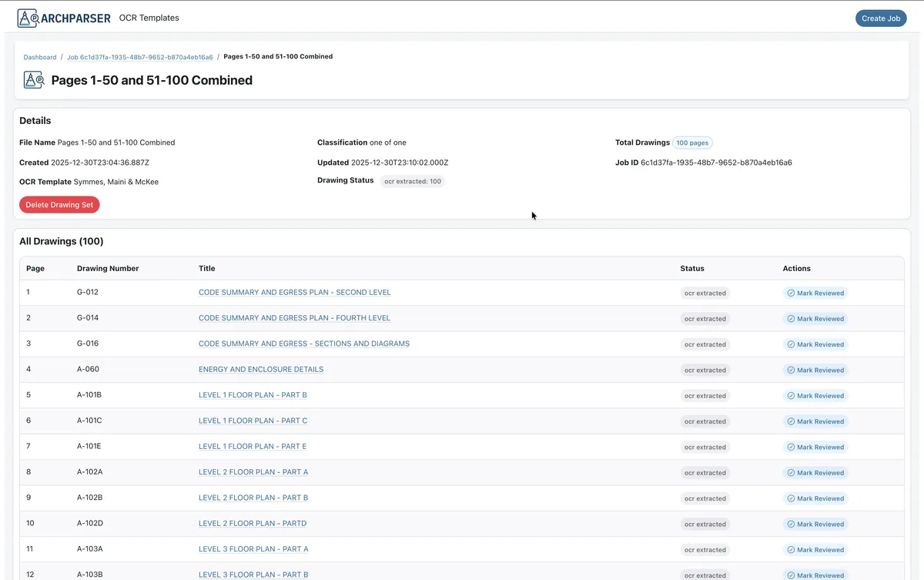Mark A-101E drawing as reviewed
The width and height of the screenshot is (924, 580).
815,447
